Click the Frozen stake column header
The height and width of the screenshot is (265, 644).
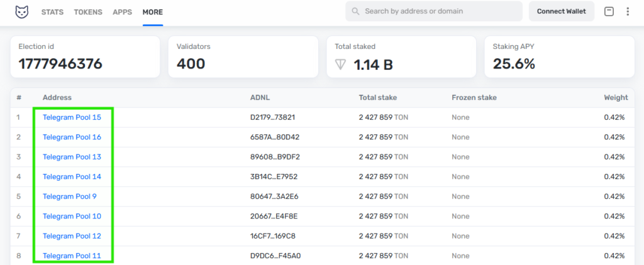coord(474,97)
